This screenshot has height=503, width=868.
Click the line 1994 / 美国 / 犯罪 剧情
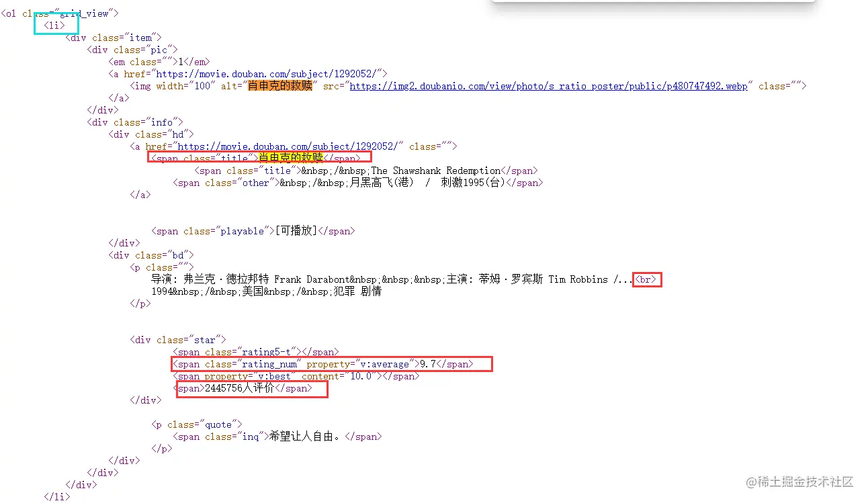pos(267,291)
